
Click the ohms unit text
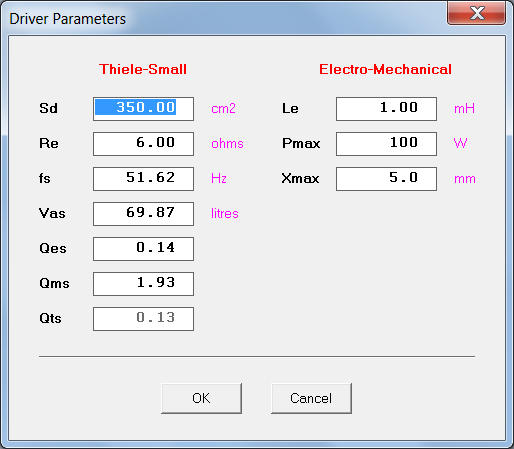[x=227, y=144]
